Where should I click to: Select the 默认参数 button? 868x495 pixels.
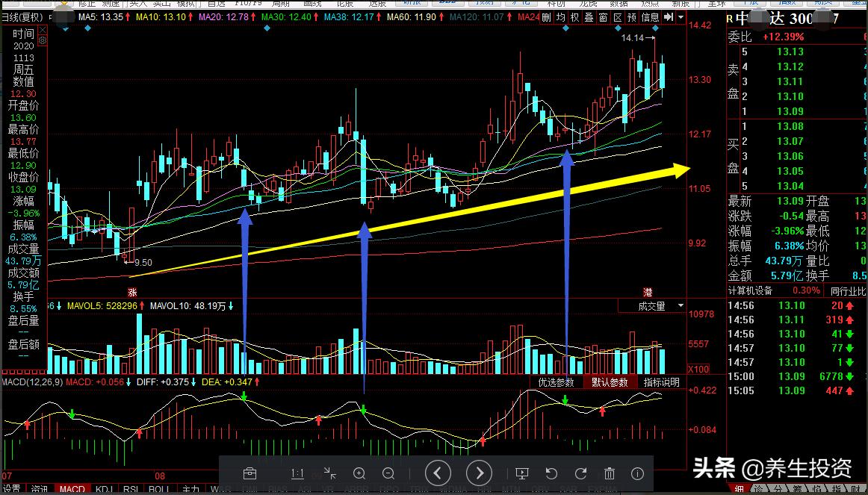pos(610,382)
